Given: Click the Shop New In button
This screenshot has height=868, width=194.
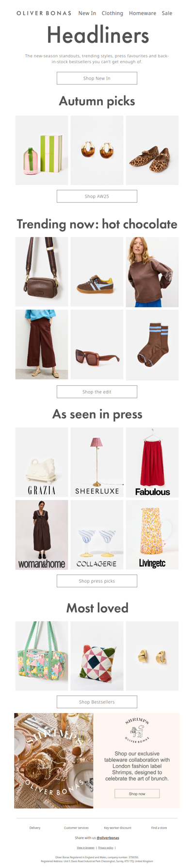Looking at the screenshot, I should 97,78.
